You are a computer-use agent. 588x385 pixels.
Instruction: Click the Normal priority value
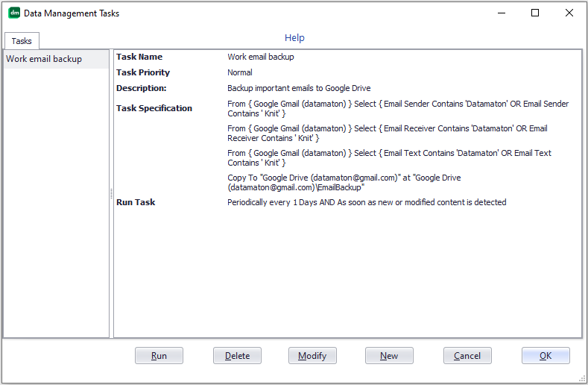tap(240, 72)
